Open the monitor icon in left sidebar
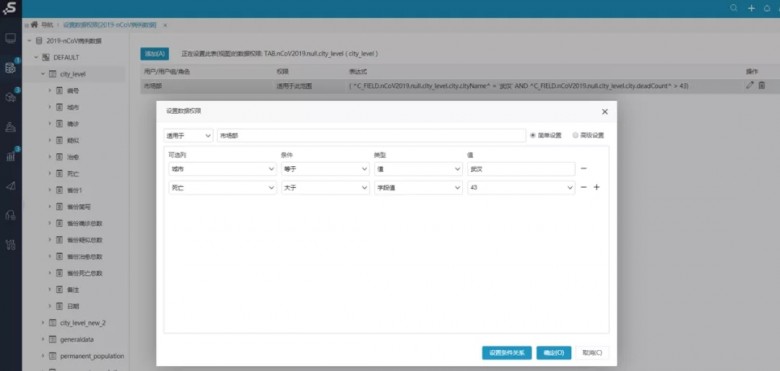Screen dimensions: 780x371 point(10,38)
